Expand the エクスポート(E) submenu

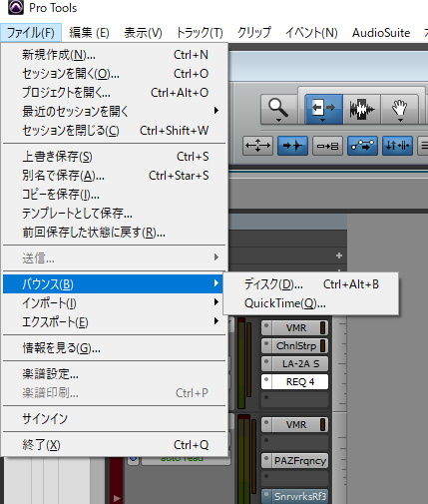tap(113, 322)
